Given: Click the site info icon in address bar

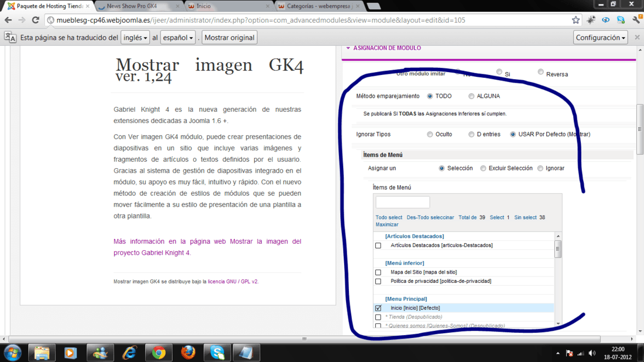Looking at the screenshot, I should click(50, 20).
